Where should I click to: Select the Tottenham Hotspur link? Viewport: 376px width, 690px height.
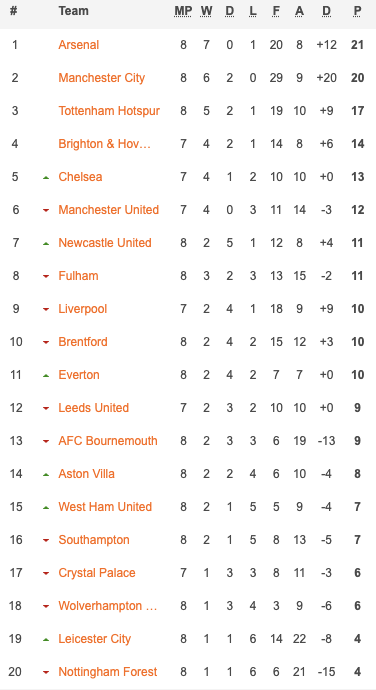(109, 111)
